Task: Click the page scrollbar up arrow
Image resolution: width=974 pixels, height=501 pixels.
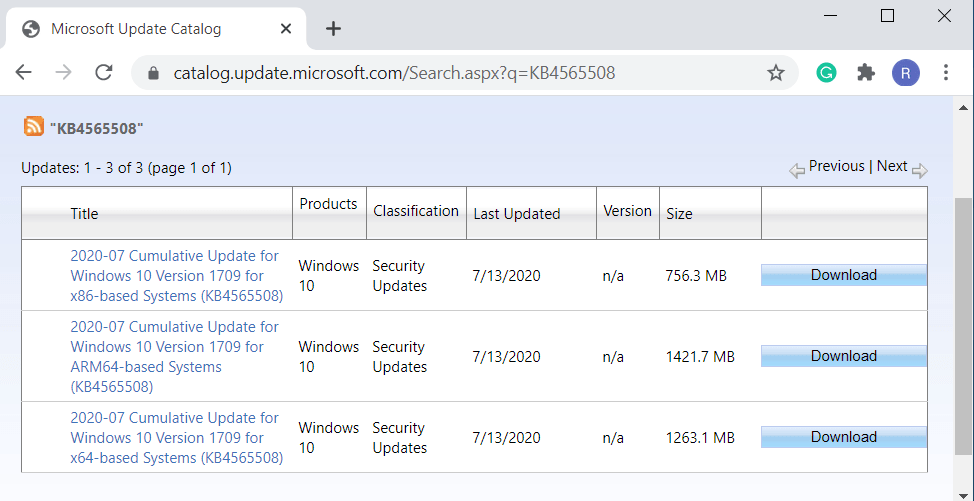Action: click(x=963, y=107)
